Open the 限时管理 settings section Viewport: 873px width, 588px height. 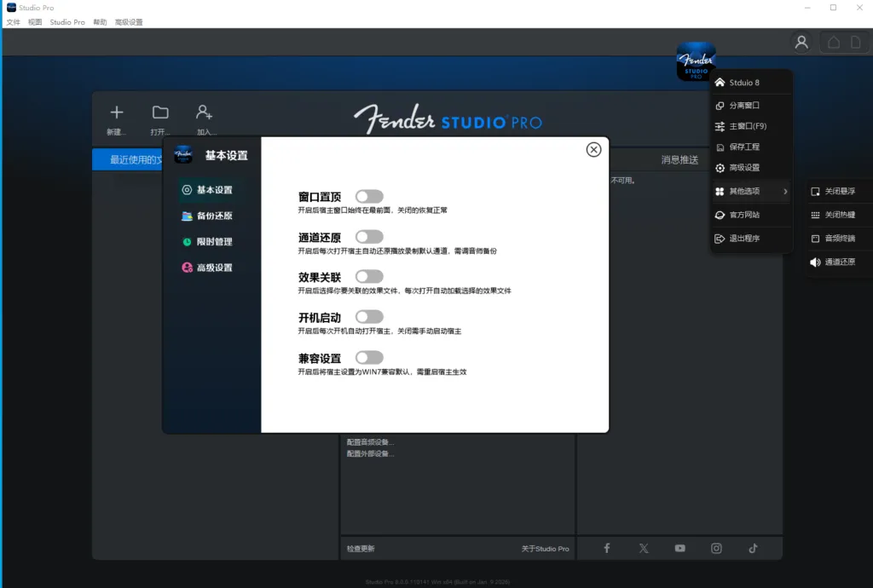point(207,242)
